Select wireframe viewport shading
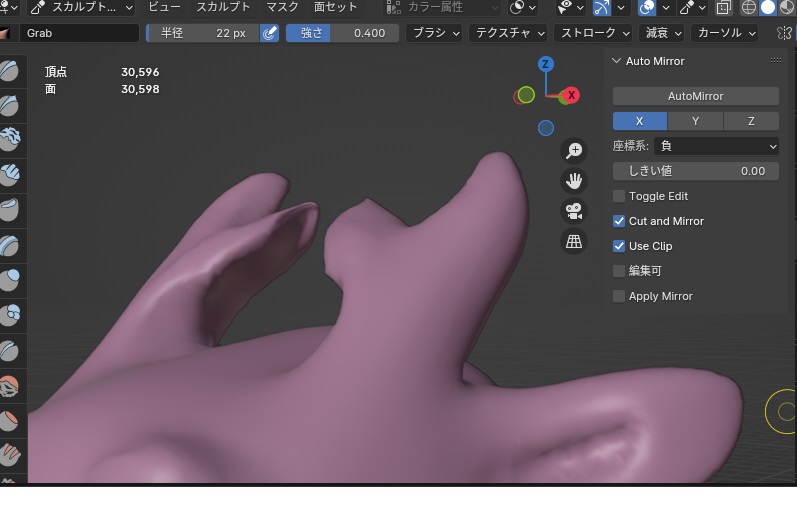 749,7
